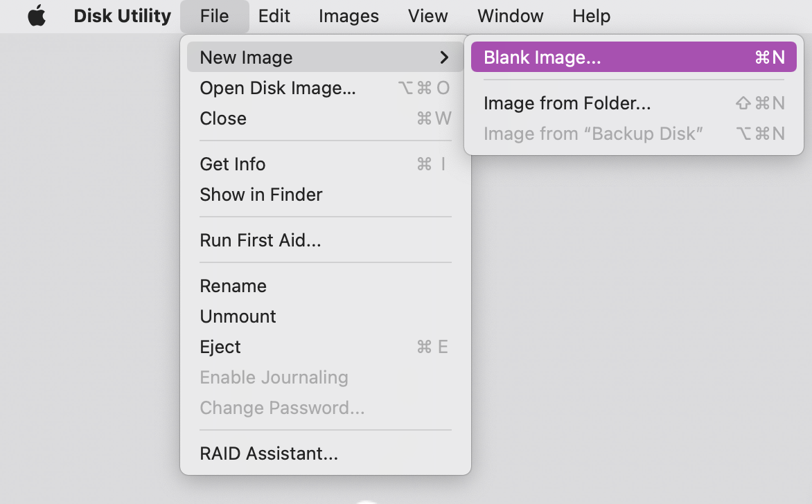The height and width of the screenshot is (504, 812).
Task: Select Get Info
Action: [x=325, y=164]
